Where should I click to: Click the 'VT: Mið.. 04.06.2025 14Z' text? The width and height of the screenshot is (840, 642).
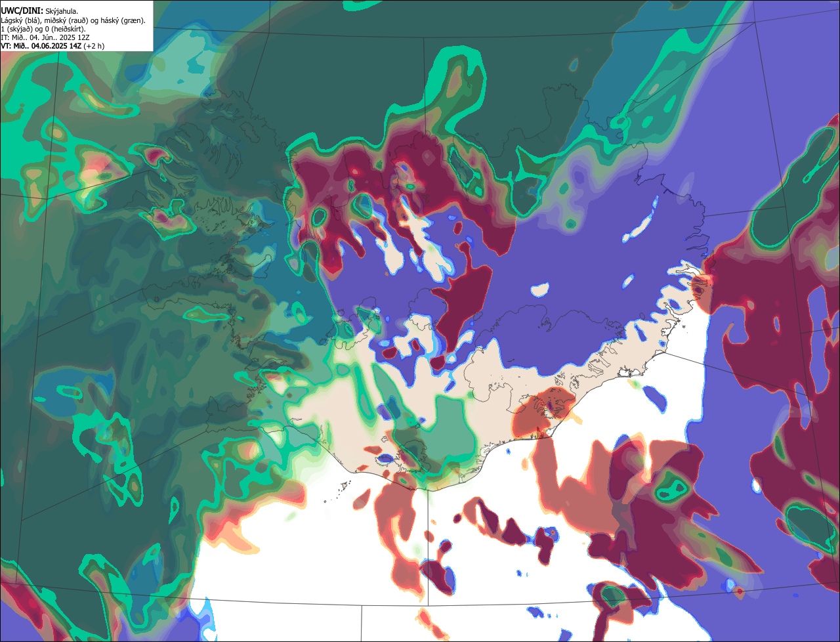coord(41,46)
